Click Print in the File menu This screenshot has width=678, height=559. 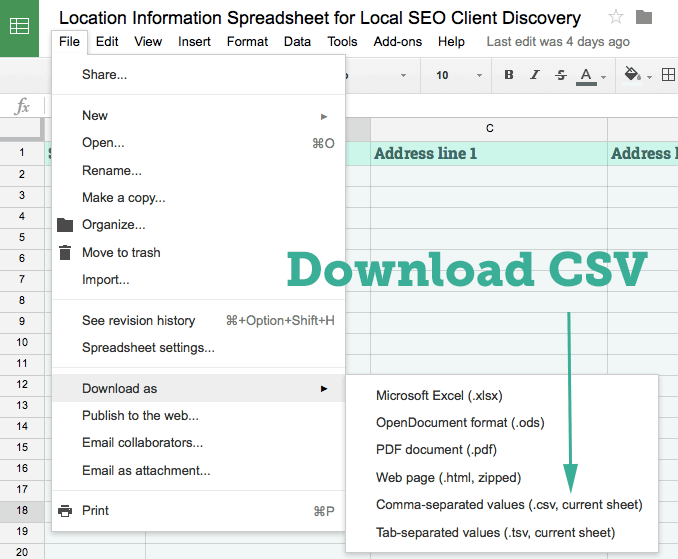[x=96, y=511]
